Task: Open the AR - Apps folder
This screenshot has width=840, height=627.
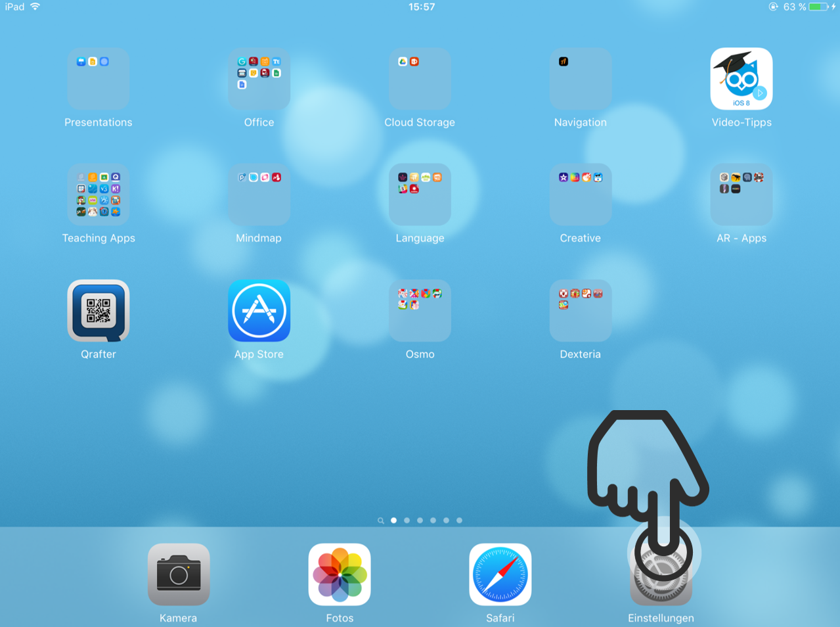Action: pos(741,195)
